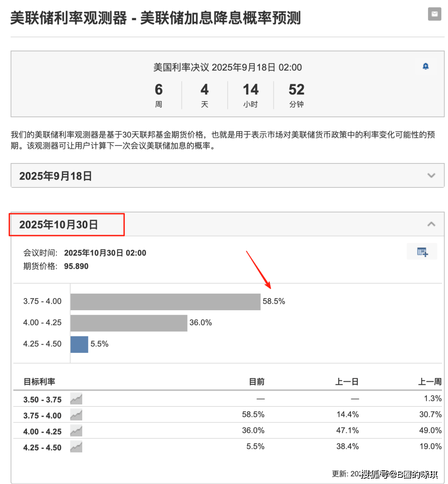Click the 上一日 column header

point(347,382)
